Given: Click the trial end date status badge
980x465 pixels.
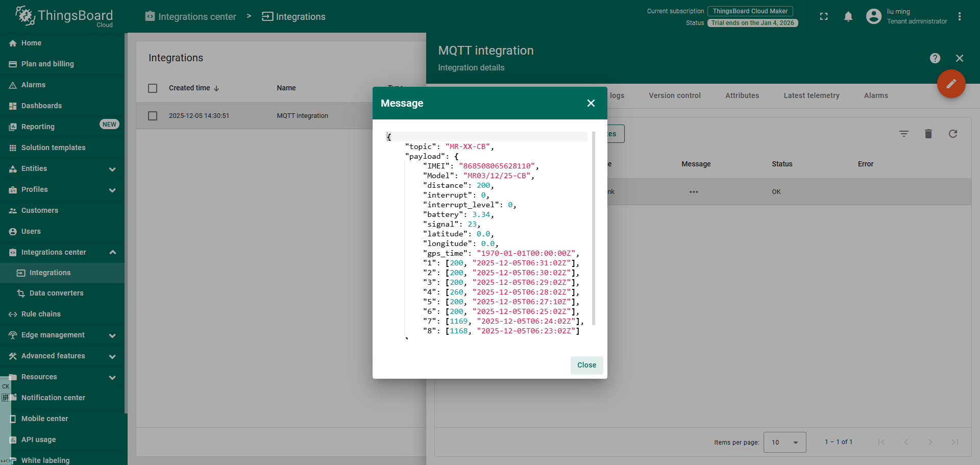Looking at the screenshot, I should tap(753, 23).
